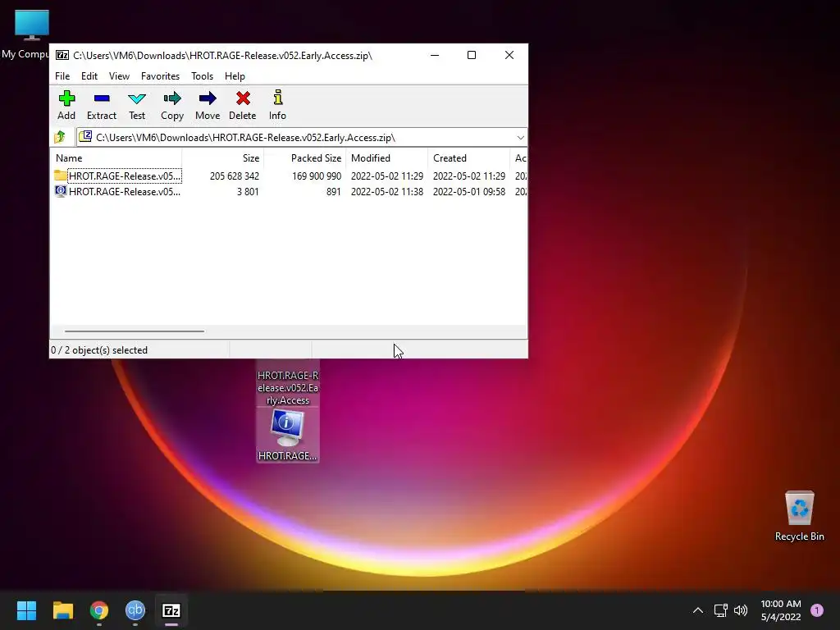Open the File menu

coord(62,76)
